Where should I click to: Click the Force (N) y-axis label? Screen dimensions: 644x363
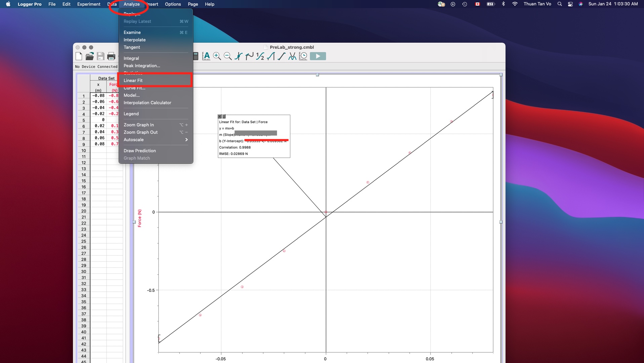140,218
